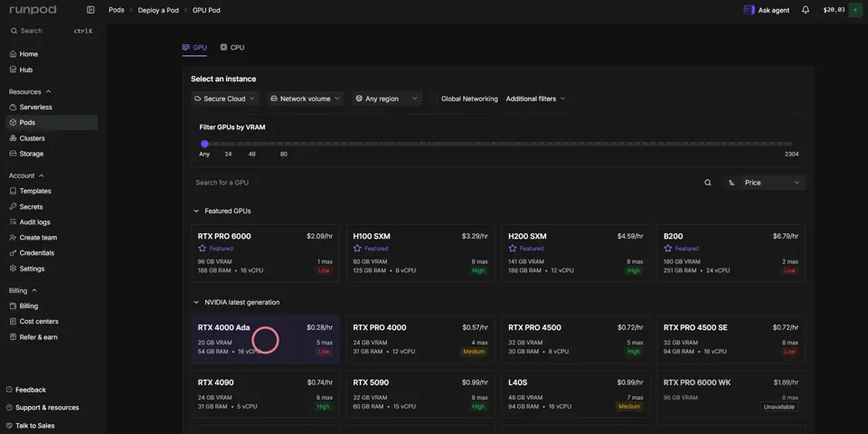The width and height of the screenshot is (868, 434).
Task: Open Hub in the sidebar
Action: click(x=51, y=70)
